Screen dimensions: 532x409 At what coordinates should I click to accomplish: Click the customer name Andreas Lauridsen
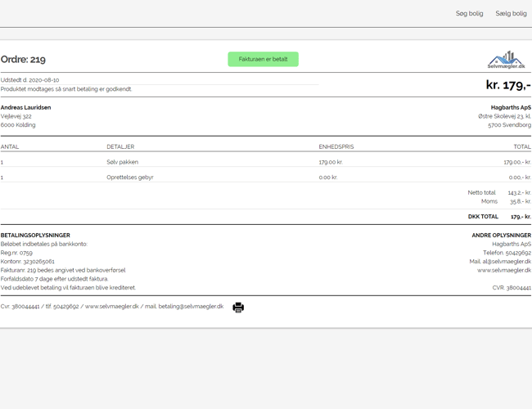pyautogui.click(x=25, y=107)
